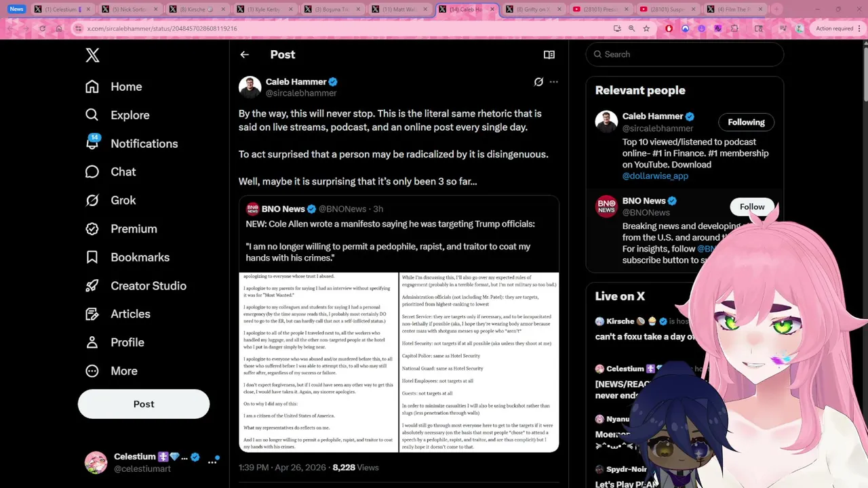The width and height of the screenshot is (868, 488).
Task: Click the white Post button
Action: point(144,404)
